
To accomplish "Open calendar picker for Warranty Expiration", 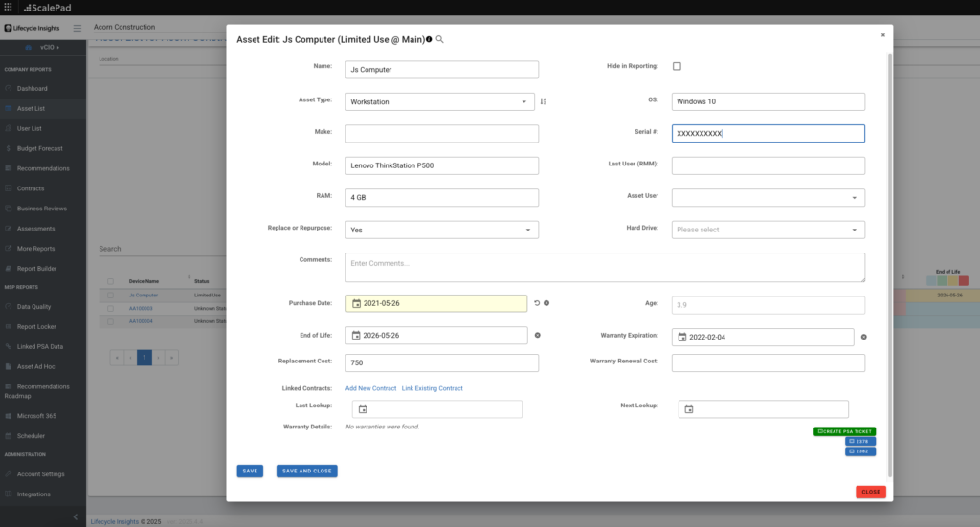I will pos(681,338).
